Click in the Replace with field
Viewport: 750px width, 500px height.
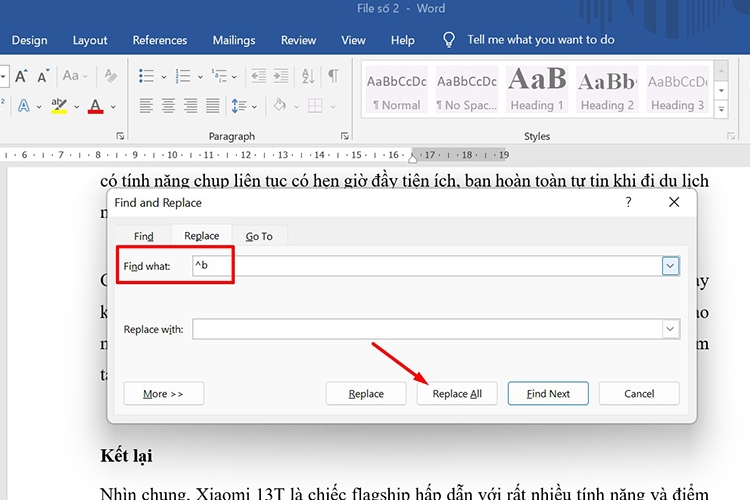427,329
